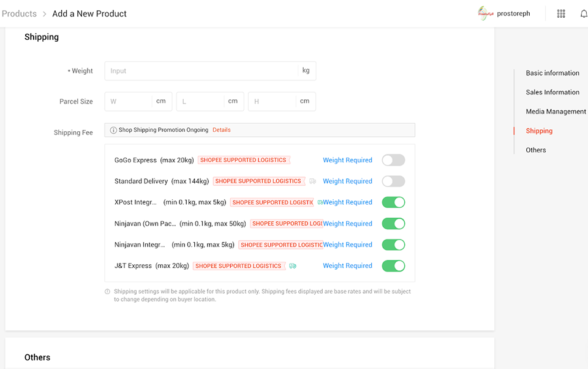Screen dimensions: 588x369
Task: Click the notification bell icon
Action: point(583,13)
